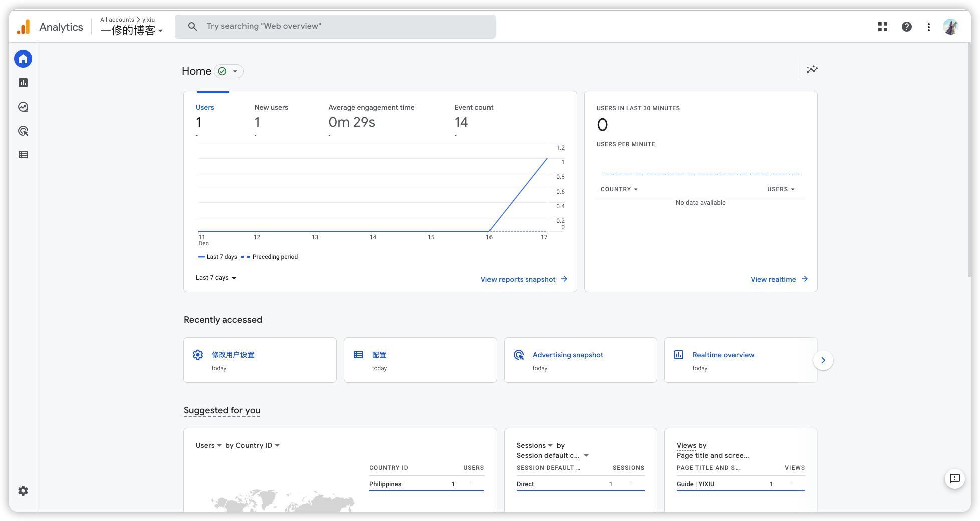Open Insights sparkline icon near Home

coord(812,69)
